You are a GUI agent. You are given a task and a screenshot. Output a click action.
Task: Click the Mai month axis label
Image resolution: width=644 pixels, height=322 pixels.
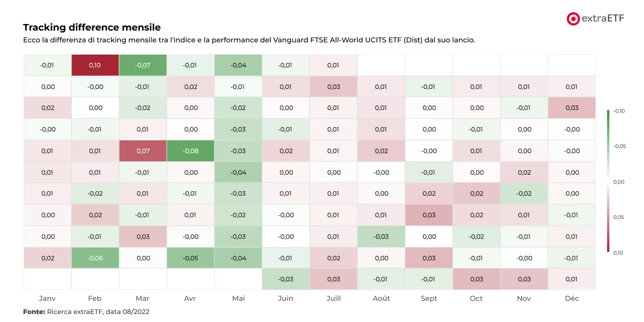[x=238, y=298]
